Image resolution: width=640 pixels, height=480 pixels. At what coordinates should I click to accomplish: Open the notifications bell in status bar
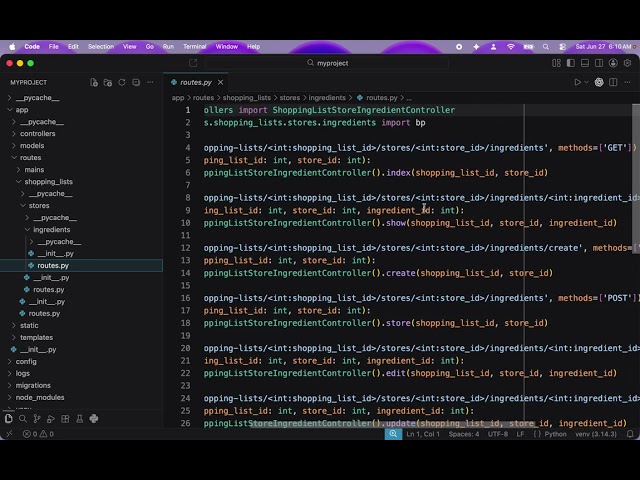click(630, 434)
